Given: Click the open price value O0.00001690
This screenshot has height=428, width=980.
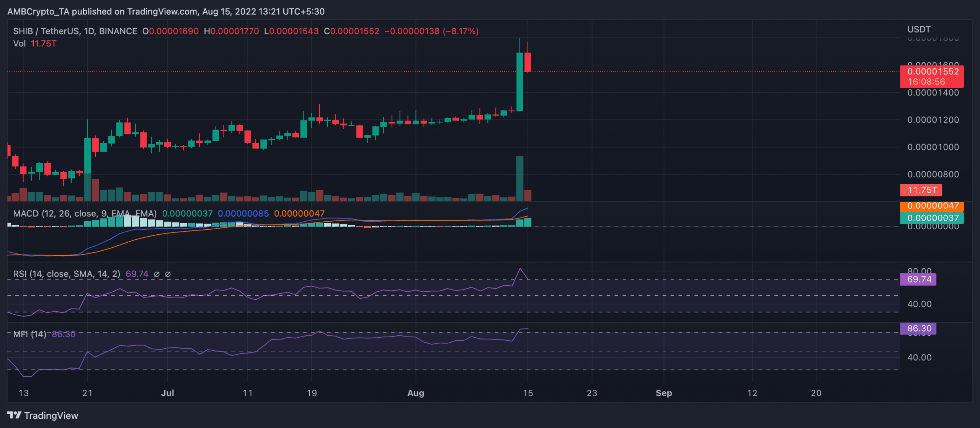Looking at the screenshot, I should 170,31.
